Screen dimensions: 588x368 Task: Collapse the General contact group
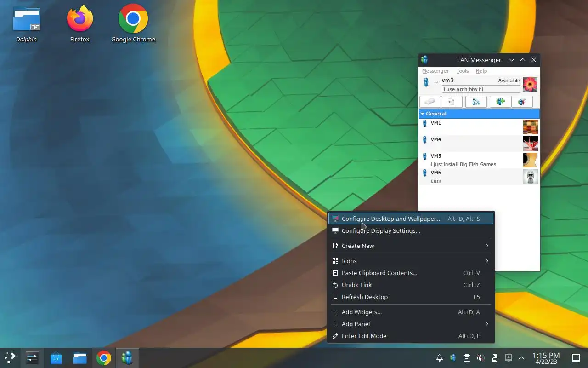point(423,114)
